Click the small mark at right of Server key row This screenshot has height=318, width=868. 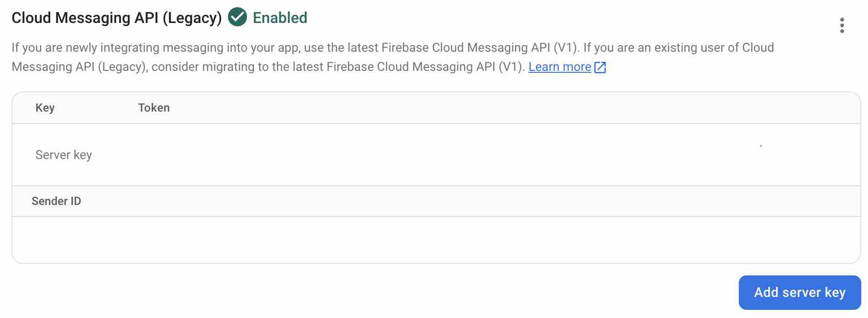click(761, 145)
